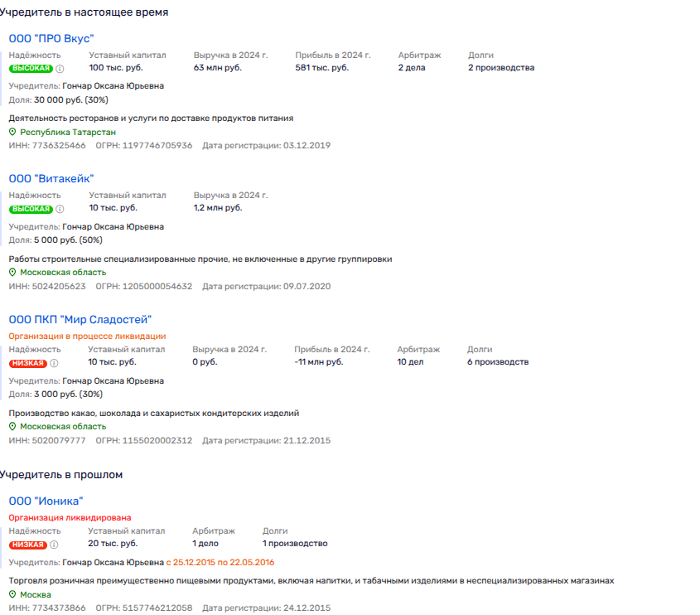
Task: Click info icon next to ПРО Вкус reliability badge
Action: (60, 68)
